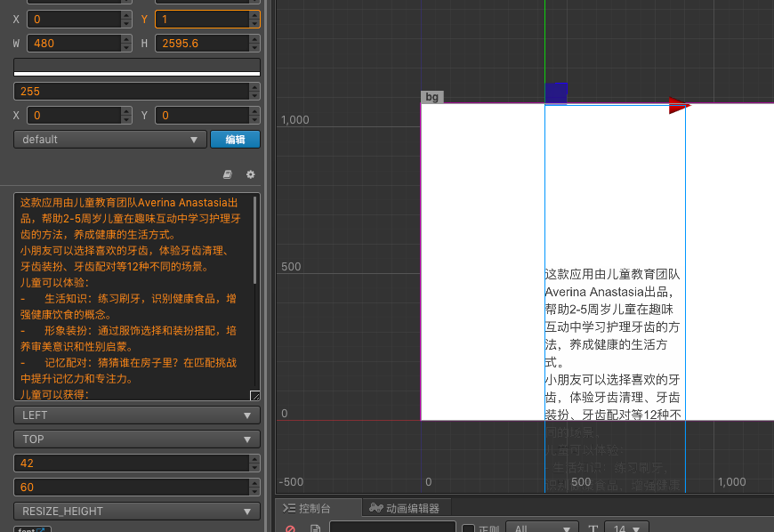Open the console All log-type dropdown
The height and width of the screenshot is (532, 774).
click(542, 528)
